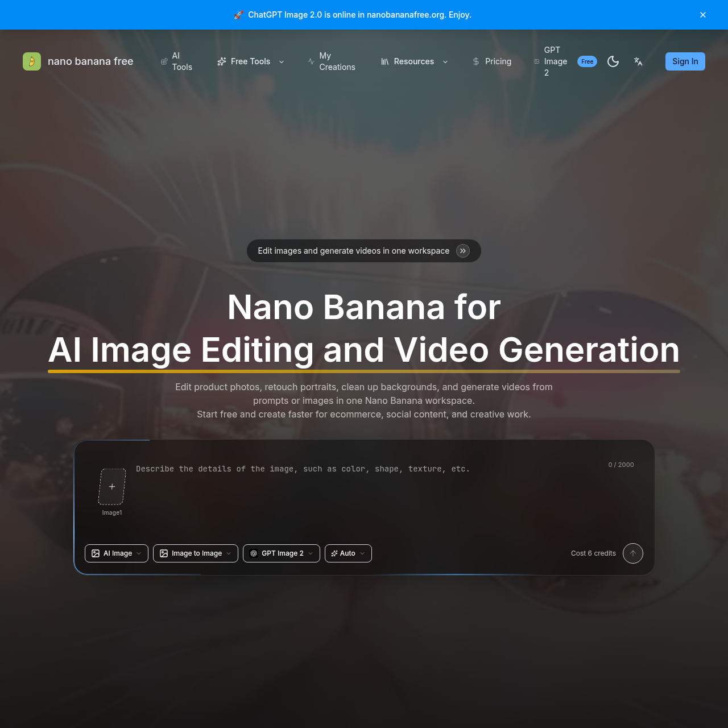
Task: Click the activity icon beside My Creations
Action: pos(311,61)
